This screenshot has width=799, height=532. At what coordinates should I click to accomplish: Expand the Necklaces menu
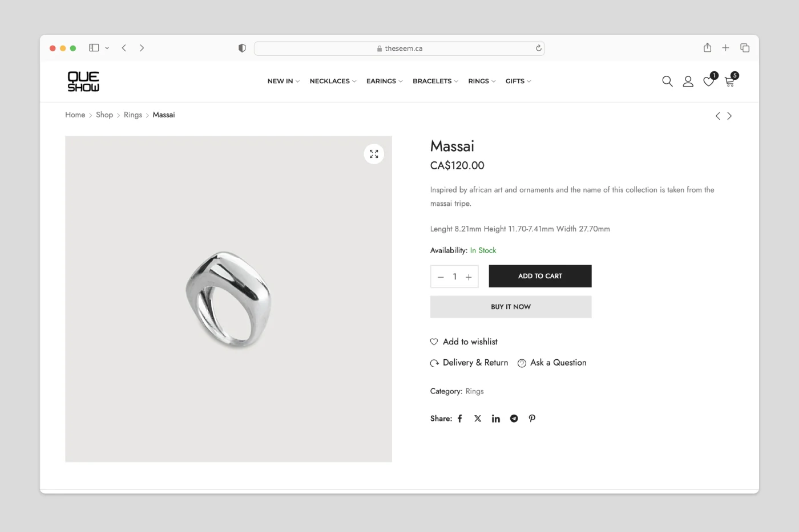(333, 81)
